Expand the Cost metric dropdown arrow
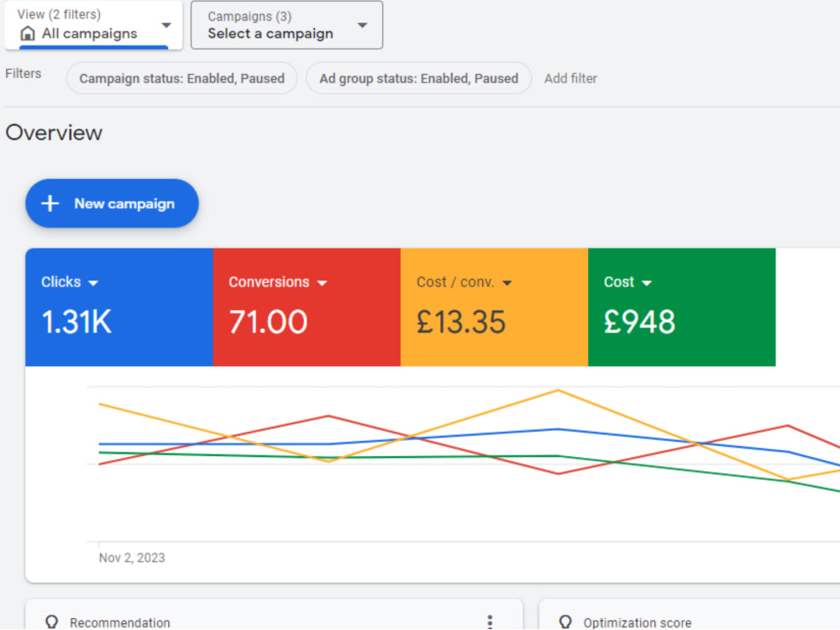840x630 pixels. coord(647,283)
